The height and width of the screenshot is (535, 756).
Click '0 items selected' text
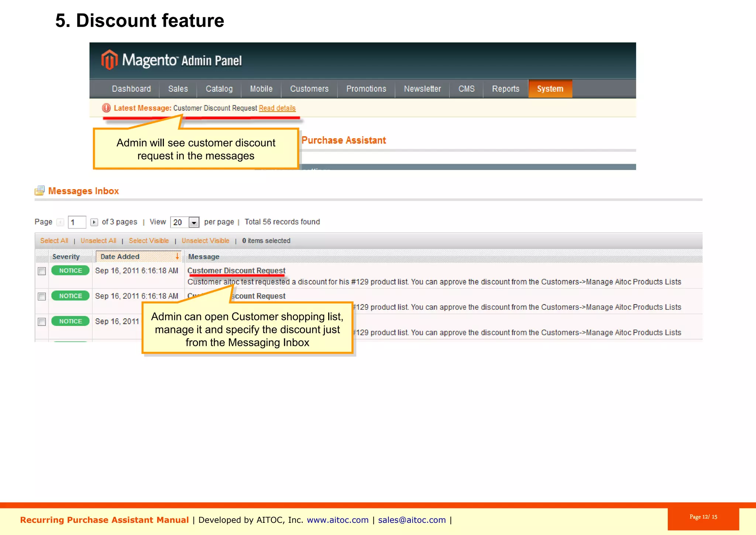266,241
